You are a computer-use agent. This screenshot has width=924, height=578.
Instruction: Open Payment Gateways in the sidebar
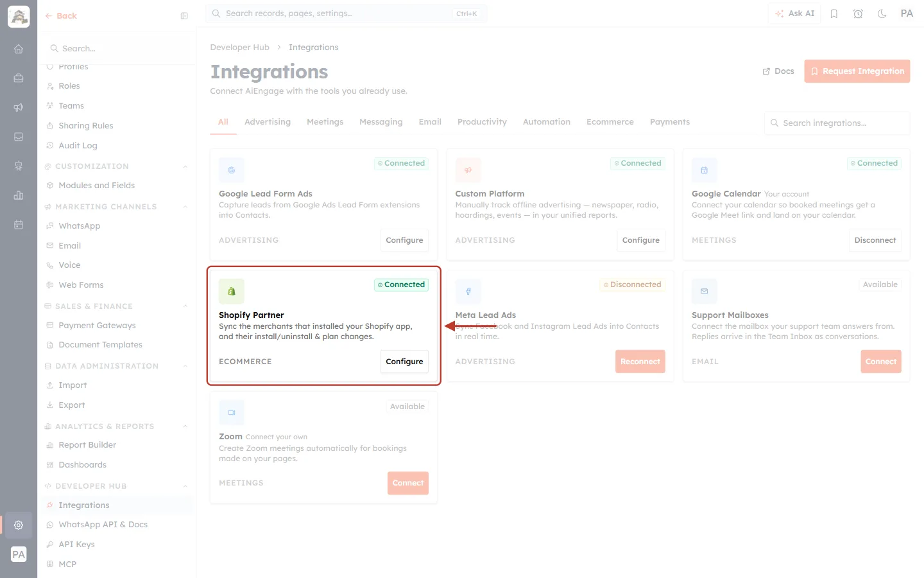click(x=97, y=326)
